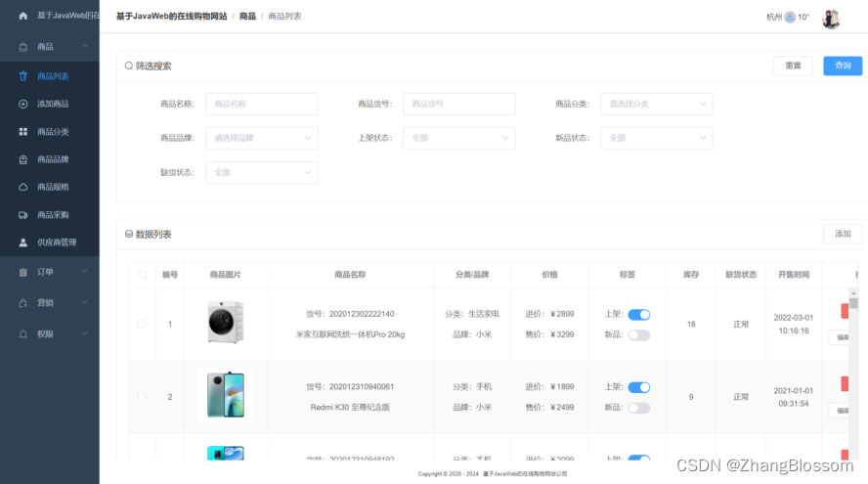Click product name 米家互联网洗烘一体机Pro 20kg
The image size is (868, 484).
click(x=350, y=335)
